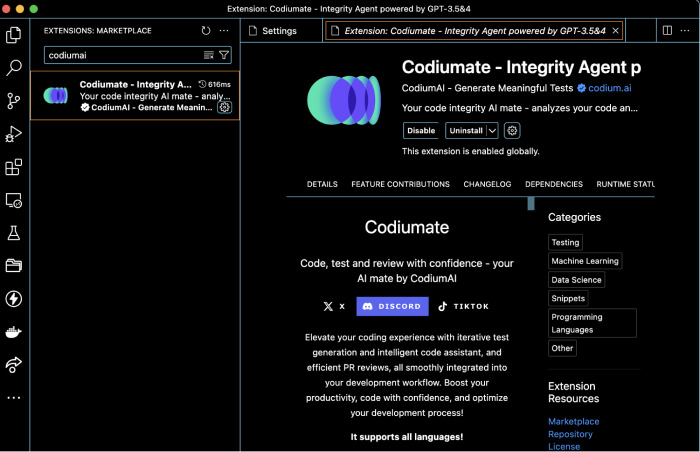Image resolution: width=700 pixels, height=452 pixels.
Task: Open the Marketplace resource link
Action: coord(574,421)
